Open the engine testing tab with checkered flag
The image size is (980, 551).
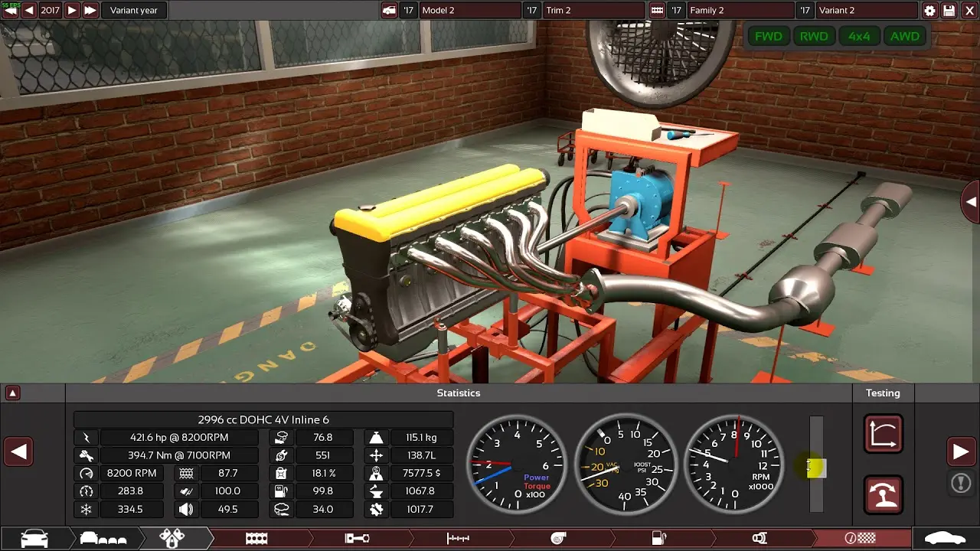[861, 538]
